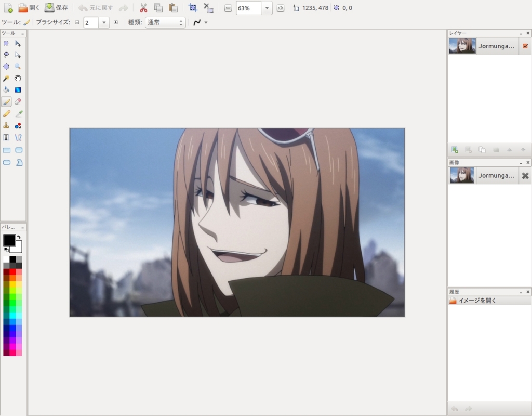Screen dimensions: 532x416
Task: Select the Clone Stamp tool
Action: [x=6, y=126]
